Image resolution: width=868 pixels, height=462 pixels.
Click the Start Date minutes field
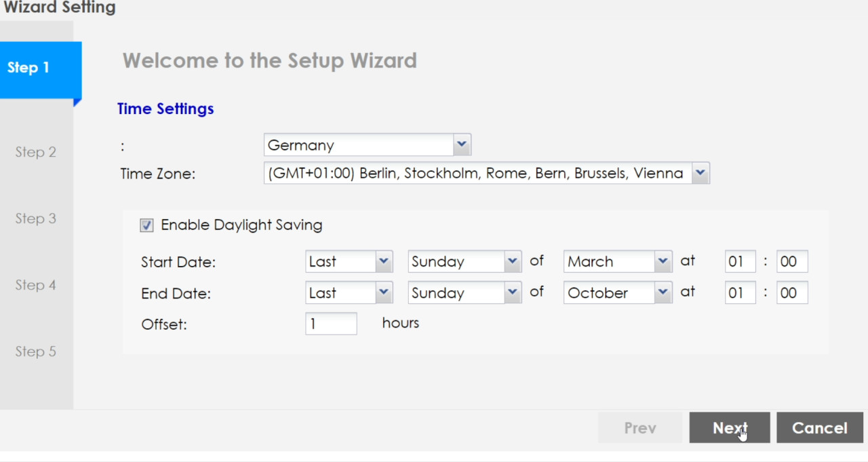[x=791, y=262]
